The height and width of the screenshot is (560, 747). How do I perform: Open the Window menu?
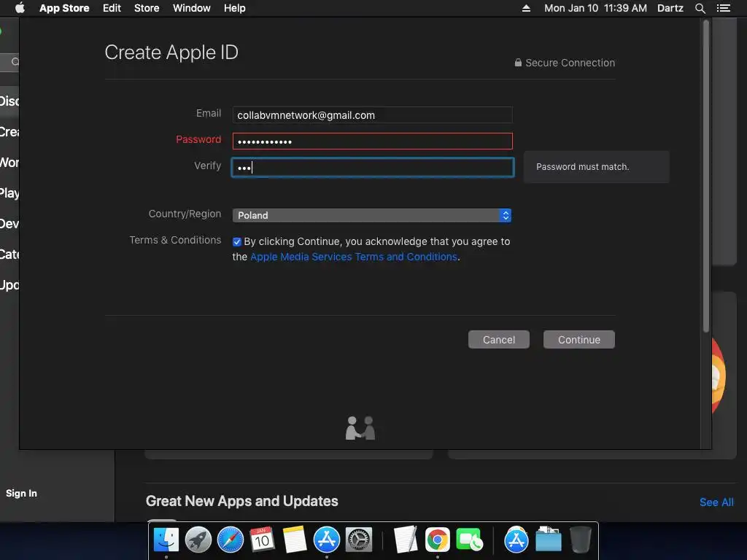(x=192, y=8)
